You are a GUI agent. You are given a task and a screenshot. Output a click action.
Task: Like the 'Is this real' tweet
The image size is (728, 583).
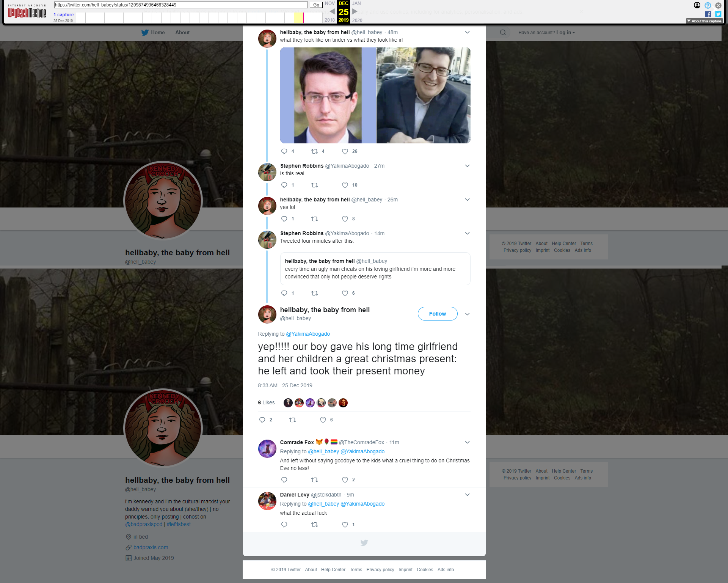[345, 185]
